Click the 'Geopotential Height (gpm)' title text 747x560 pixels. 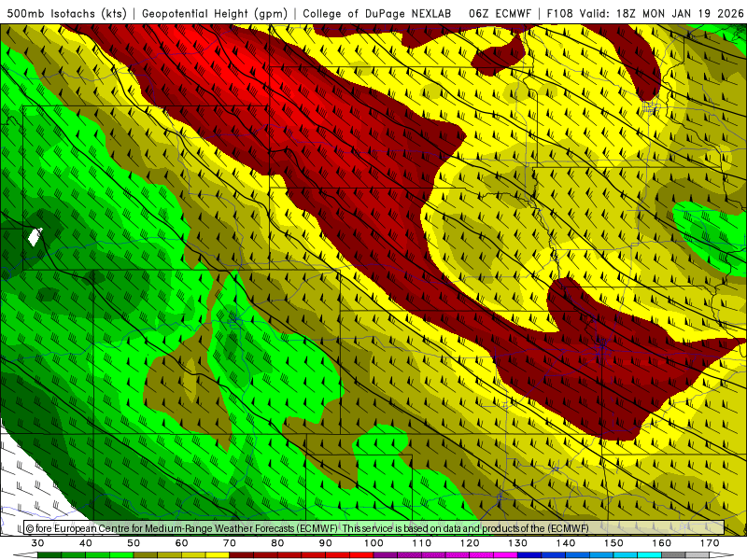[x=215, y=13]
